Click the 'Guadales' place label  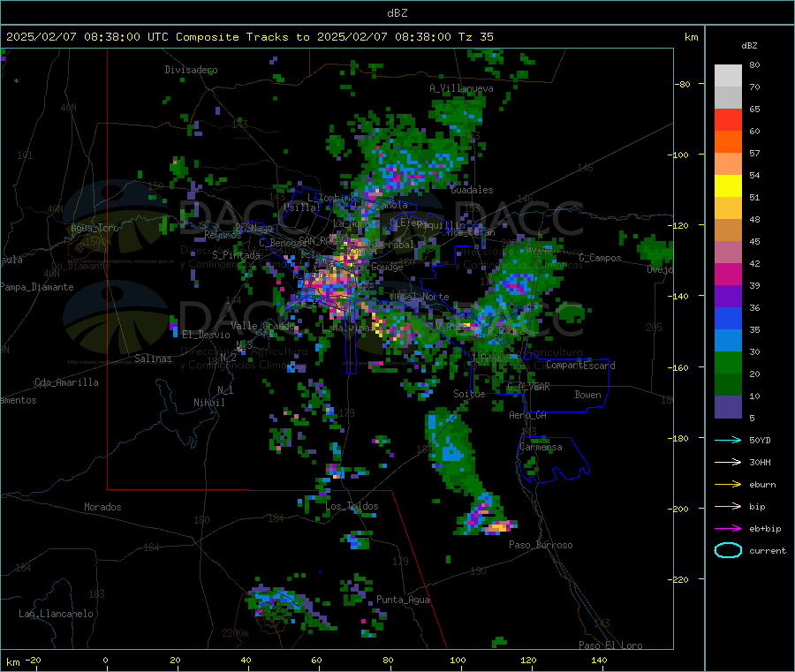click(x=472, y=190)
